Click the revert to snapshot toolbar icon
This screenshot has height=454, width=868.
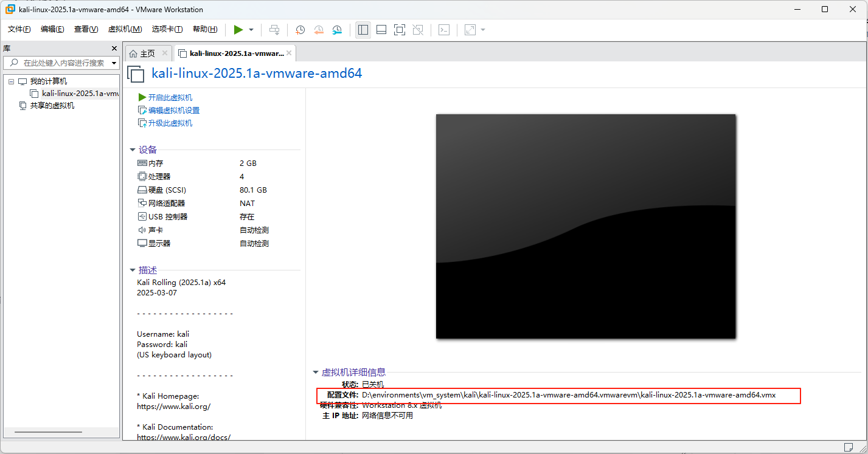point(319,30)
